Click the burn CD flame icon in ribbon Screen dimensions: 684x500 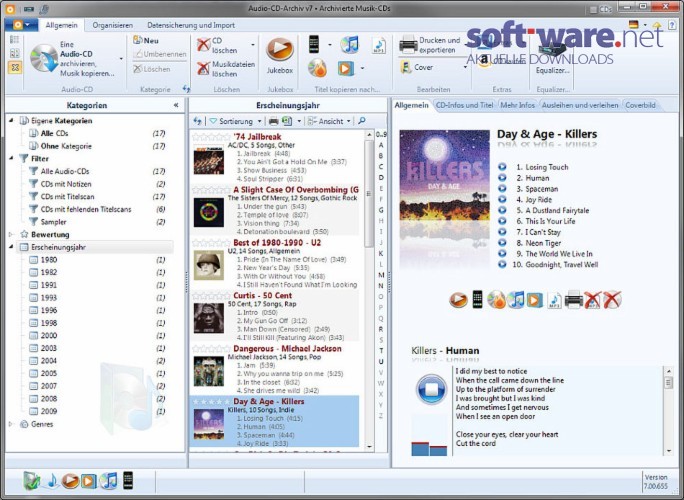(x=317, y=68)
